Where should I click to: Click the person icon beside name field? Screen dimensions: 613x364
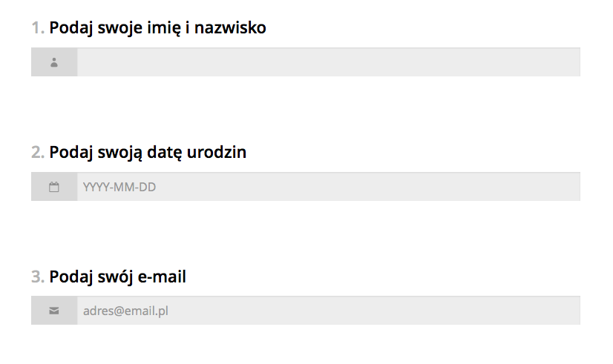point(54,62)
